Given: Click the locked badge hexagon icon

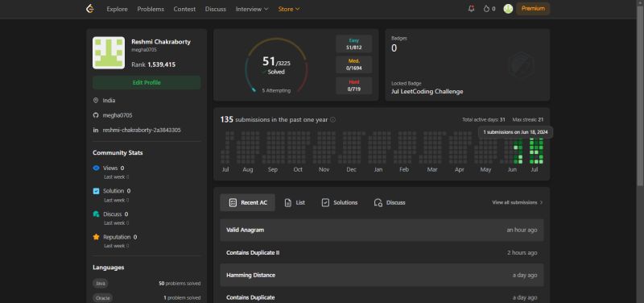Looking at the screenshot, I should tap(521, 65).
